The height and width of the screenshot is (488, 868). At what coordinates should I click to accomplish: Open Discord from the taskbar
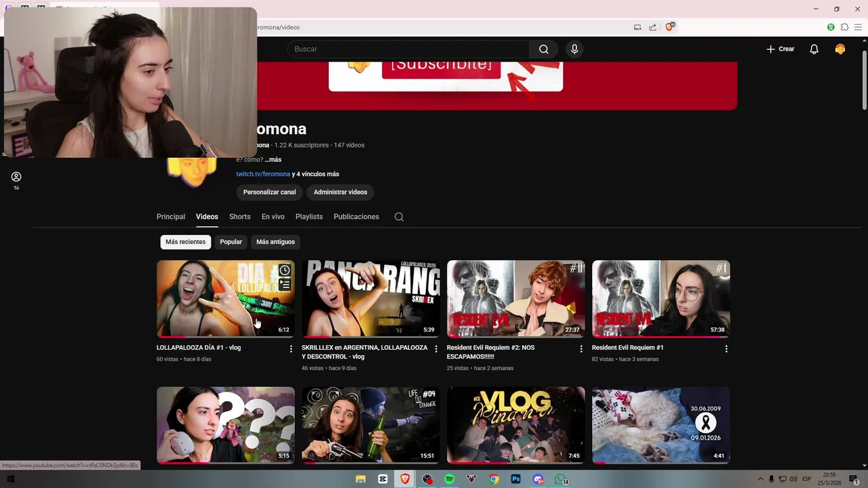pos(538,479)
